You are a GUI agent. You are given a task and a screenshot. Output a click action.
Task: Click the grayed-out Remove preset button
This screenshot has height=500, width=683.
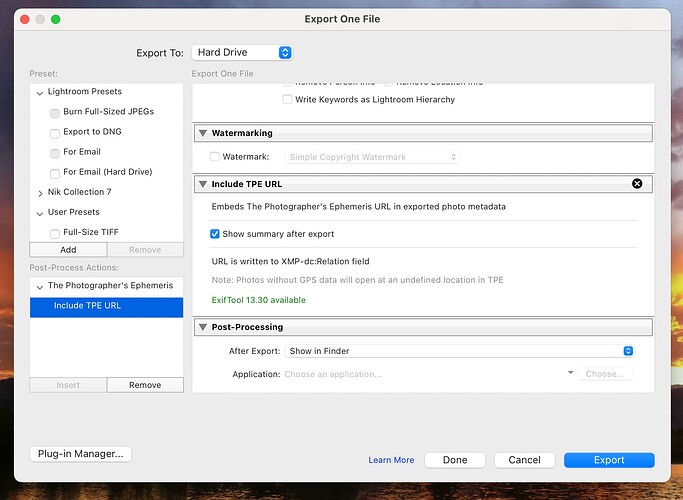[x=145, y=250]
